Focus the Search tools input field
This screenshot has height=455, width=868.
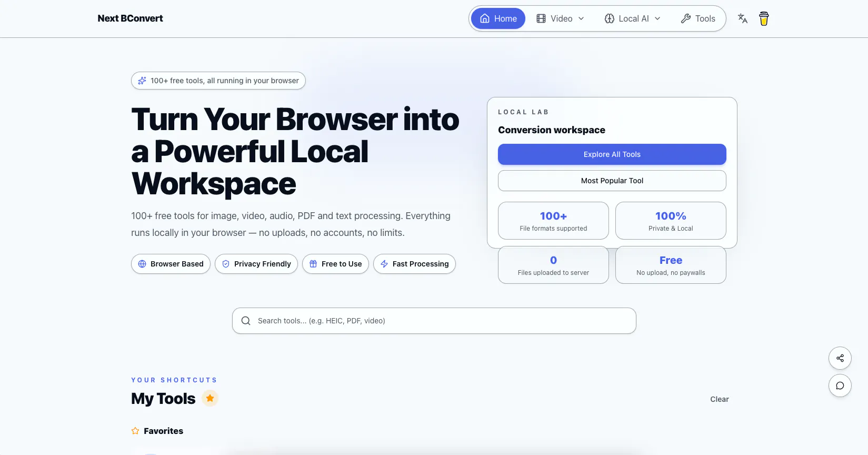point(434,321)
